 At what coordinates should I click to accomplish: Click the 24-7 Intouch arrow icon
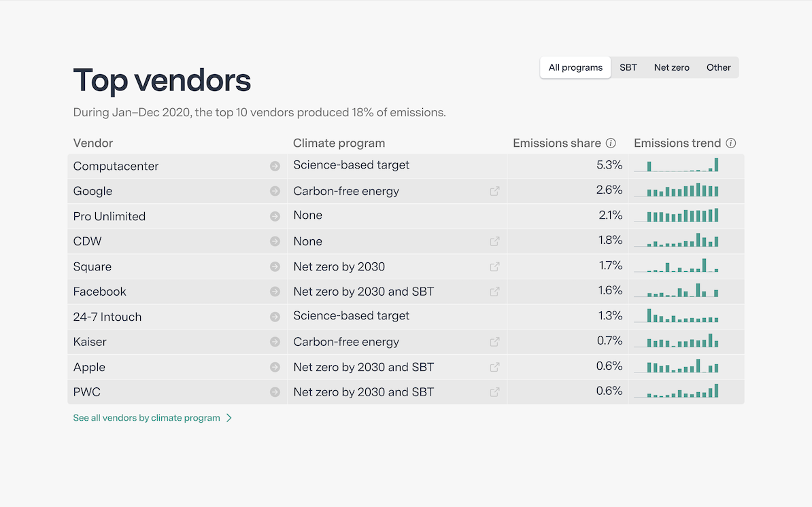pos(275,317)
